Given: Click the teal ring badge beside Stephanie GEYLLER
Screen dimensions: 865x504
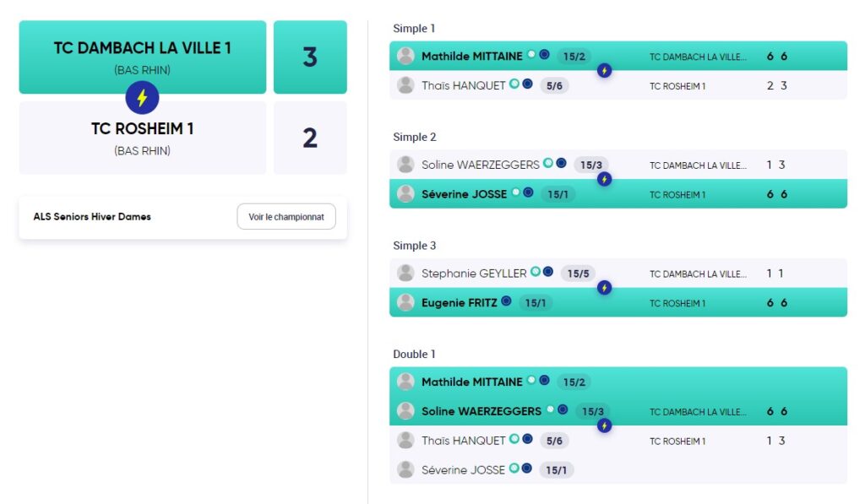Looking at the screenshot, I should [x=535, y=271].
